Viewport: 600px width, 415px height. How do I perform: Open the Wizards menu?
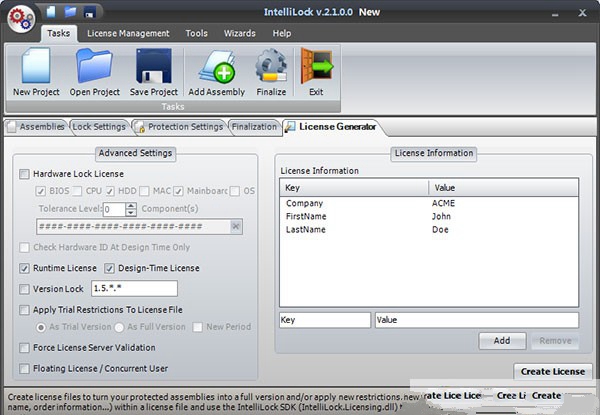(240, 33)
